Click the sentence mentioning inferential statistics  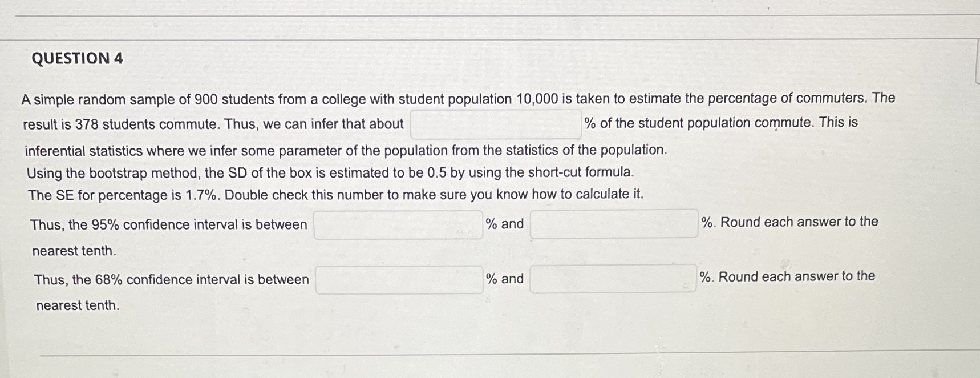click(x=345, y=151)
